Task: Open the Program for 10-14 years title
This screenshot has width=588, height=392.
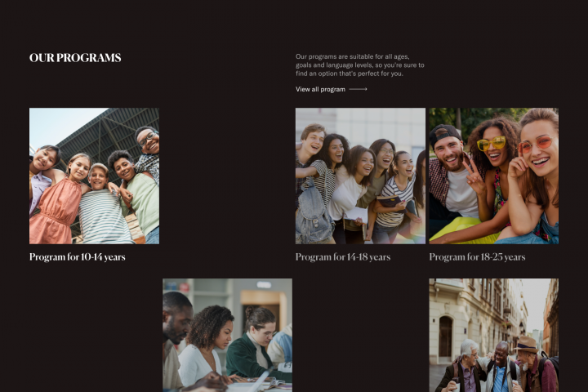Action: click(x=78, y=257)
